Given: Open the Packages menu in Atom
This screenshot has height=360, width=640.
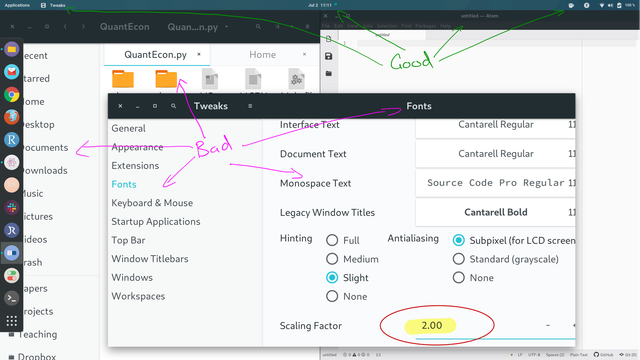Looking at the screenshot, I should coord(426,26).
